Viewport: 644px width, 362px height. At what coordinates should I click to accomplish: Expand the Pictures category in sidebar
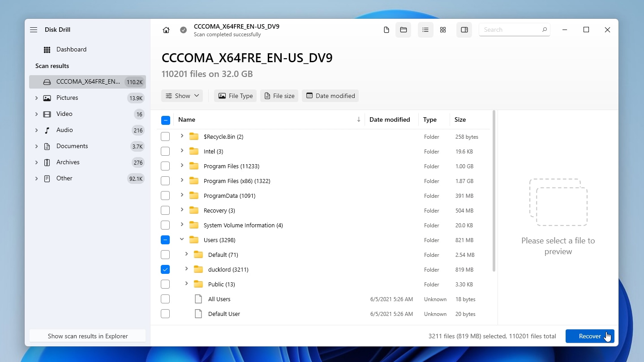click(36, 98)
